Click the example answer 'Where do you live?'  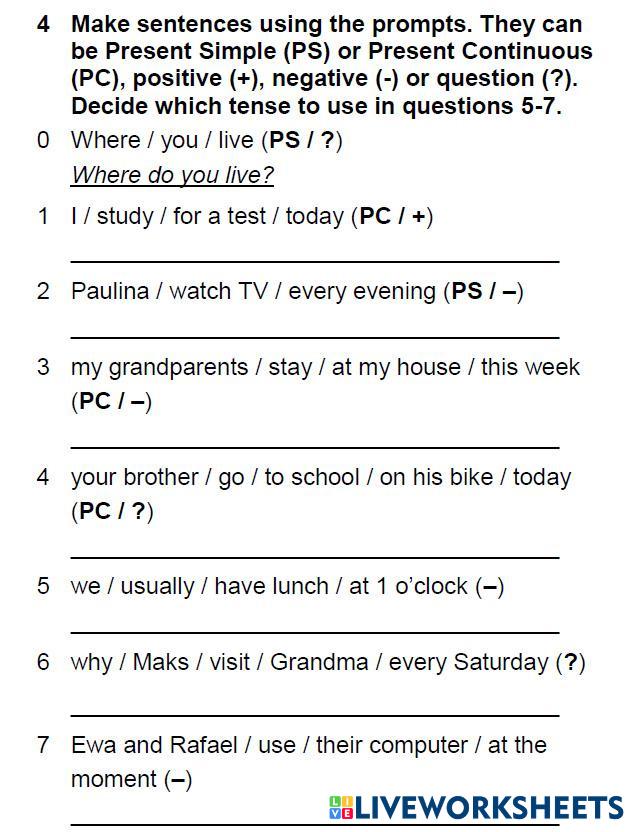(x=172, y=176)
